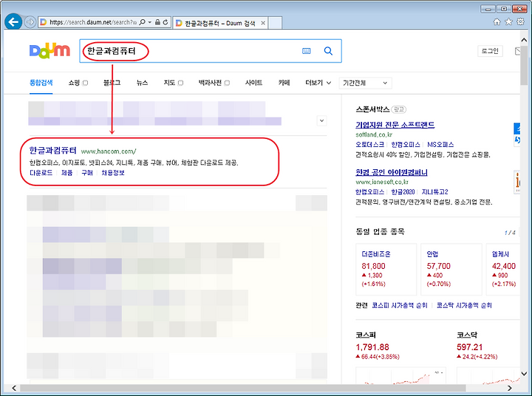The image size is (532, 396).
Task: Select the 블로그 search tab
Action: [x=112, y=83]
